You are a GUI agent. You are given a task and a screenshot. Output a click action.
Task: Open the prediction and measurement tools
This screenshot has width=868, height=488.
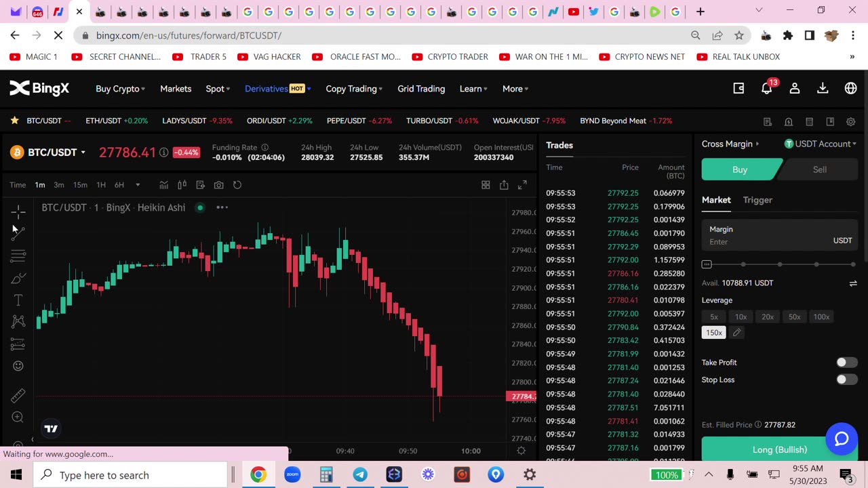[18, 344]
